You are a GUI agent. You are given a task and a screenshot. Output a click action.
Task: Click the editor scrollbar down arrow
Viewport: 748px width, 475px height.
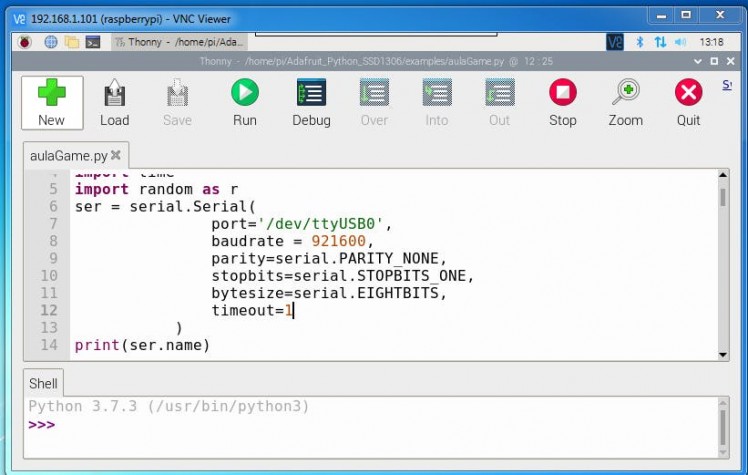(723, 354)
